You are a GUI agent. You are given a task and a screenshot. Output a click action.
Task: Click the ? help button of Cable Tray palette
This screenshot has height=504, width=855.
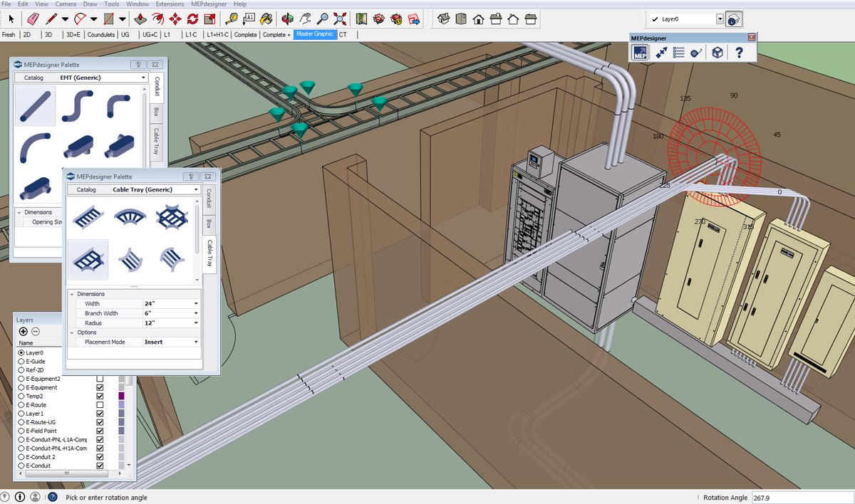click(x=190, y=176)
